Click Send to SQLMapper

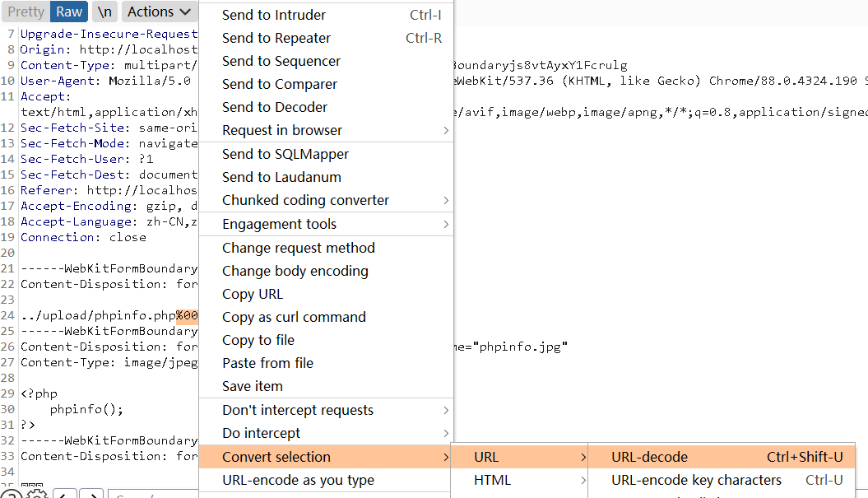[x=285, y=154]
